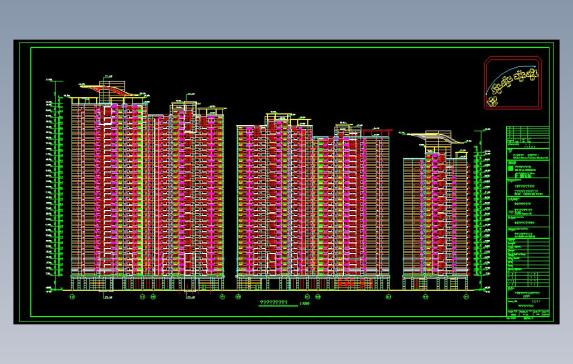Select the shortest right tower elevation

pyautogui.click(x=436, y=210)
